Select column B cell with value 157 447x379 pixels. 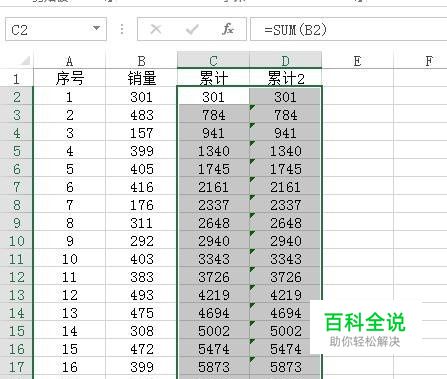[x=141, y=133]
